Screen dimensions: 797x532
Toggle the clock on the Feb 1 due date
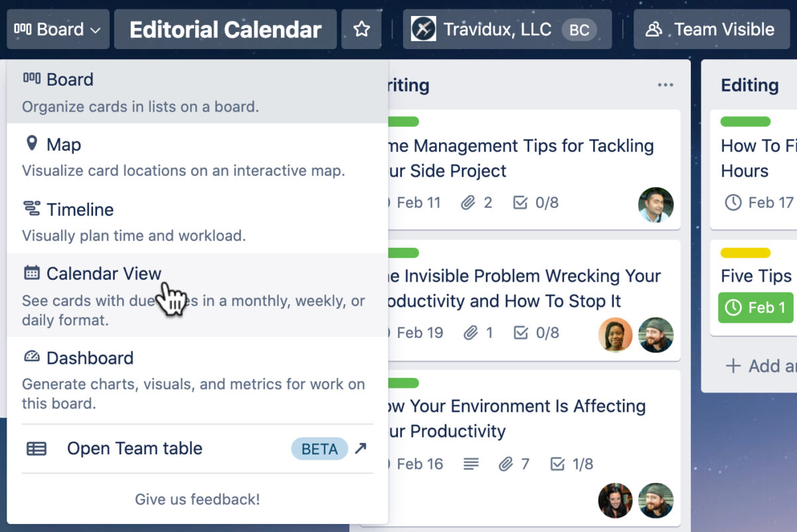click(x=733, y=308)
